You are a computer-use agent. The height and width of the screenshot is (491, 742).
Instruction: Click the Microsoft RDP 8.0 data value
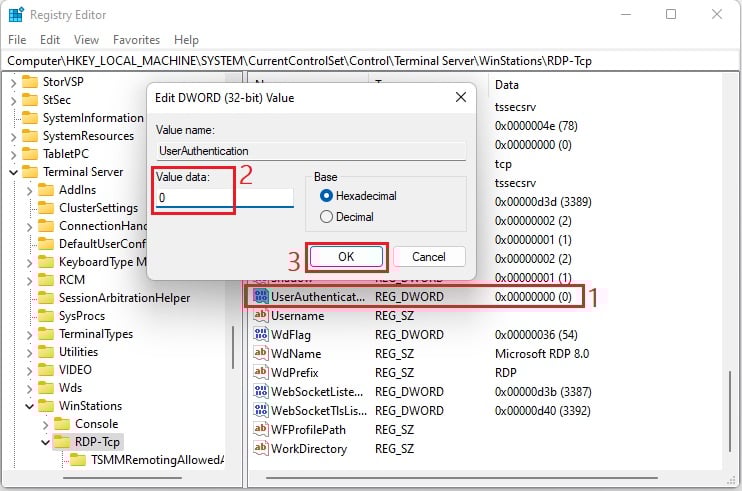point(542,353)
